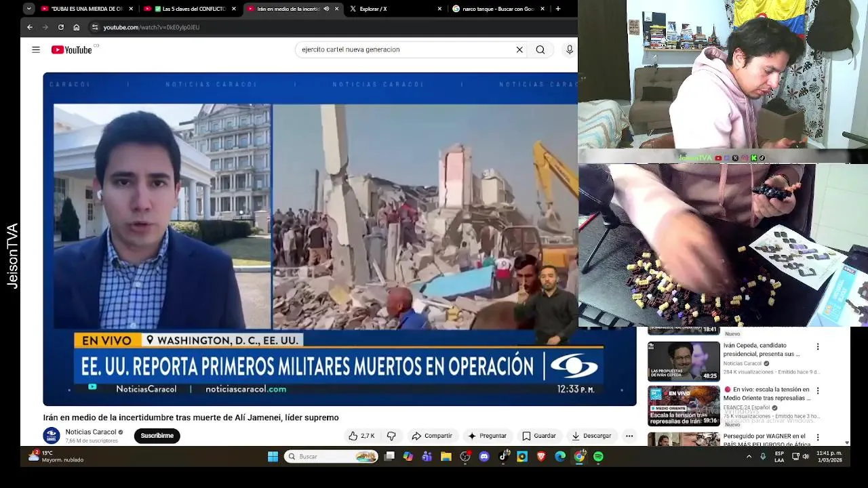Switch to the "narco tanque" Google tab
Image resolution: width=868 pixels, height=488 pixels.
coord(498,9)
